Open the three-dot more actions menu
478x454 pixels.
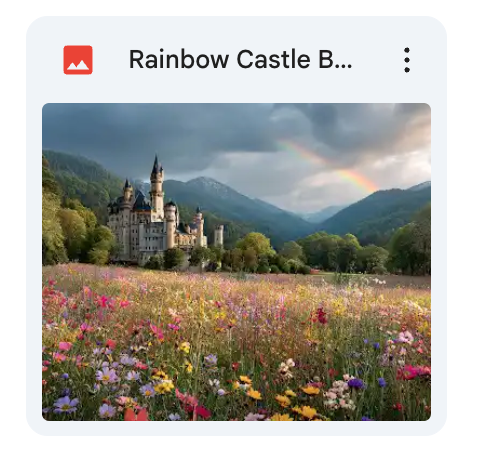tap(407, 60)
